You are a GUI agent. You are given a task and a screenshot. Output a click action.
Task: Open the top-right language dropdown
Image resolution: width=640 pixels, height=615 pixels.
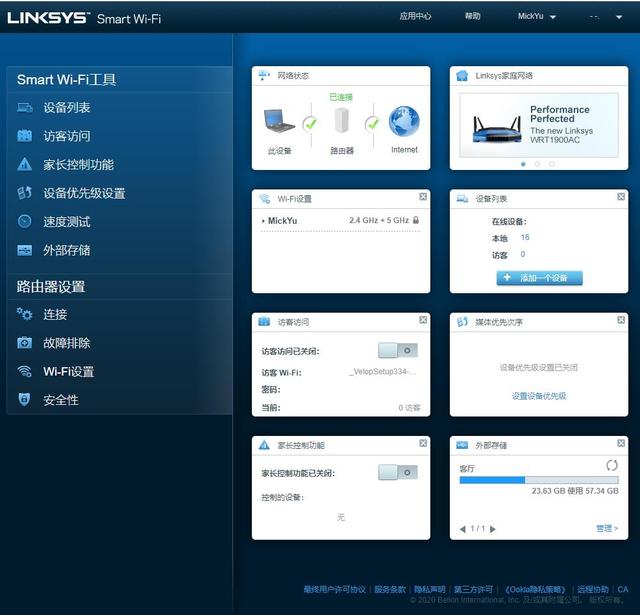pos(606,16)
